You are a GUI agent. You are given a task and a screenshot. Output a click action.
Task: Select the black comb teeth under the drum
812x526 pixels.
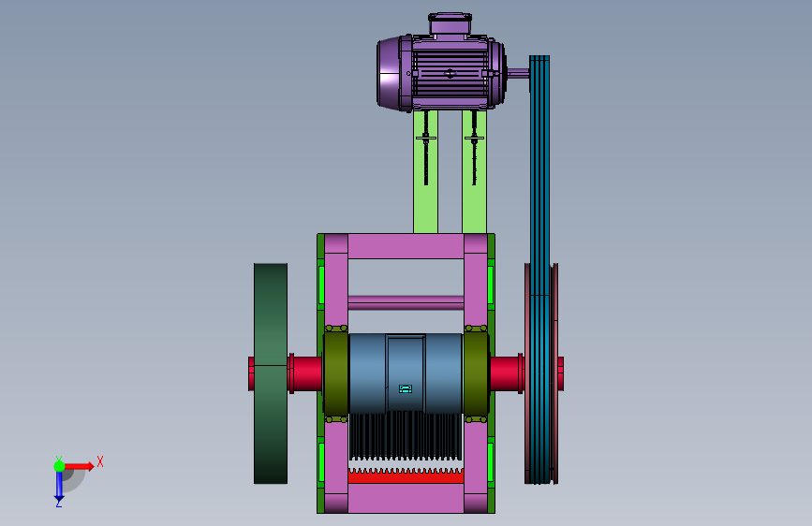[x=406, y=436]
